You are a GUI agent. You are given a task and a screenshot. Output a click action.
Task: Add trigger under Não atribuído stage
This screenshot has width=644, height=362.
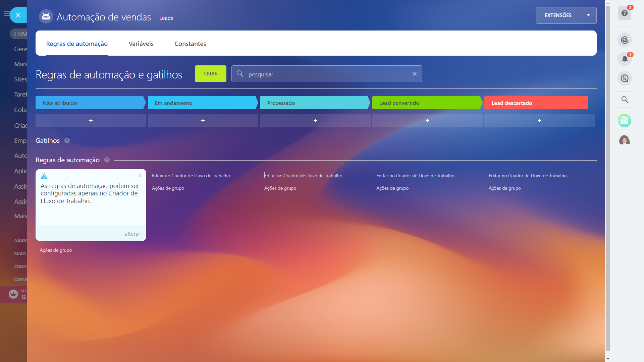coord(91,121)
